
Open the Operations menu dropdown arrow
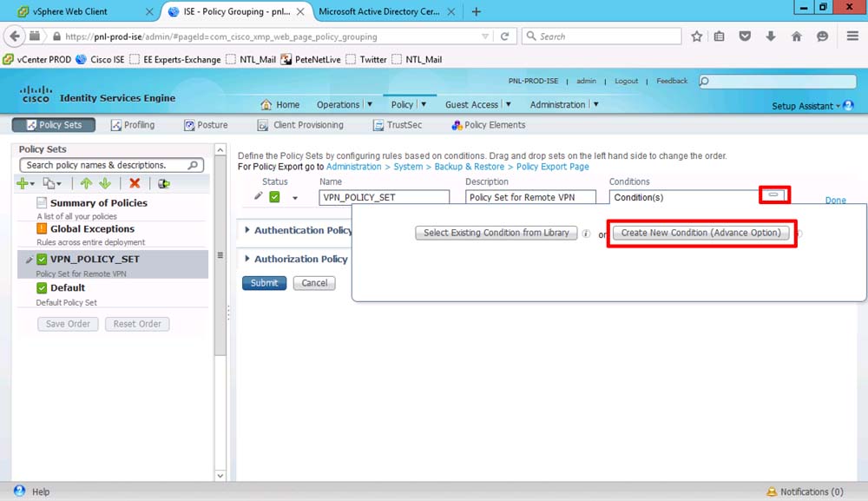(x=370, y=104)
